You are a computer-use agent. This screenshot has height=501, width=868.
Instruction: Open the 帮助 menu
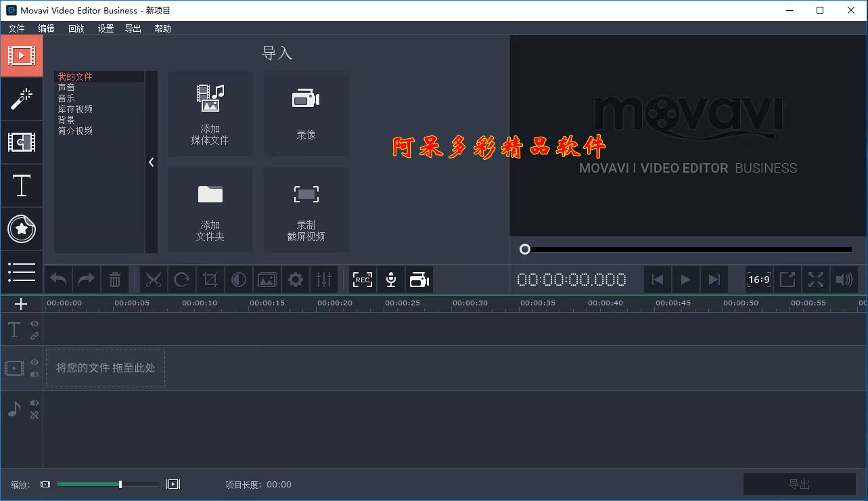tap(162, 28)
